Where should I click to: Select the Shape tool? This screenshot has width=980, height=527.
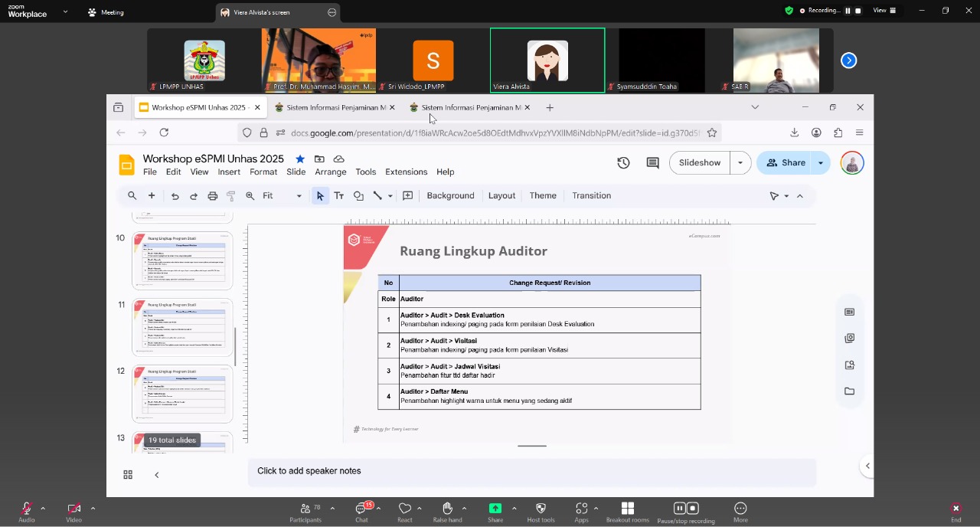tap(358, 196)
